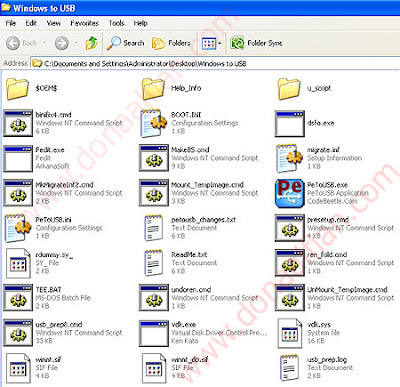Image resolution: width=400 pixels, height=387 pixels.
Task: Select the usb_prep.log document icon
Action: (289, 368)
